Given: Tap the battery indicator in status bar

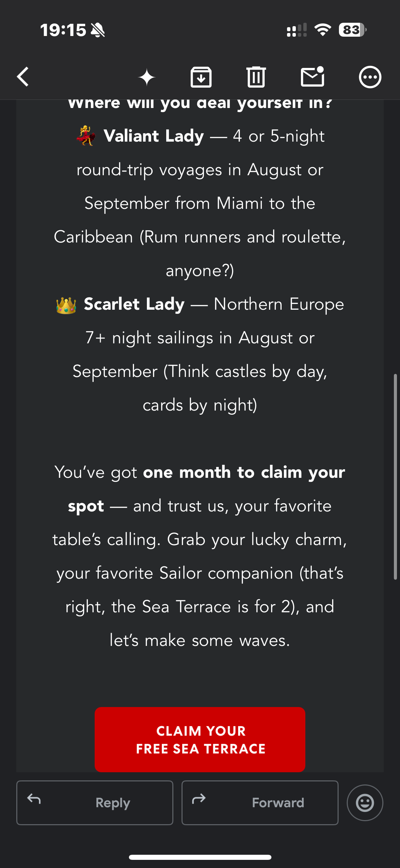Looking at the screenshot, I should 352,30.
